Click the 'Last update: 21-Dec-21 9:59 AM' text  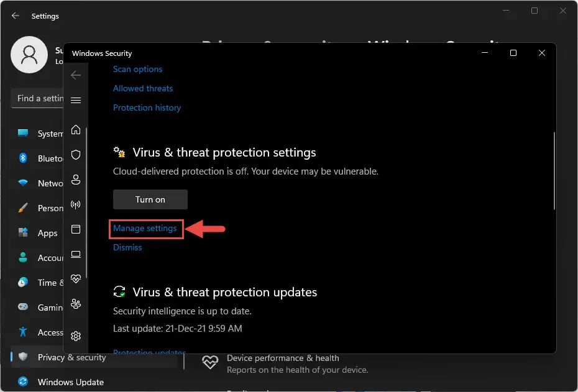(x=178, y=329)
